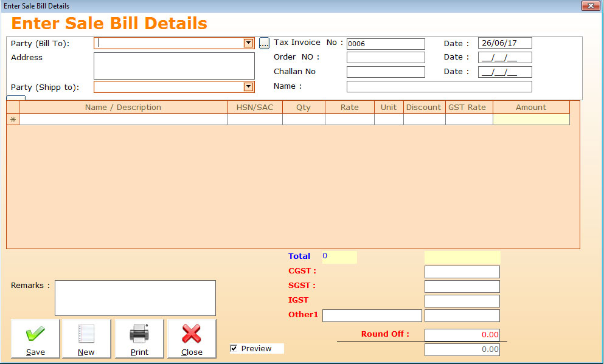Click the green checkmark Save button
Screen dimensions: 604x364
[35, 338]
